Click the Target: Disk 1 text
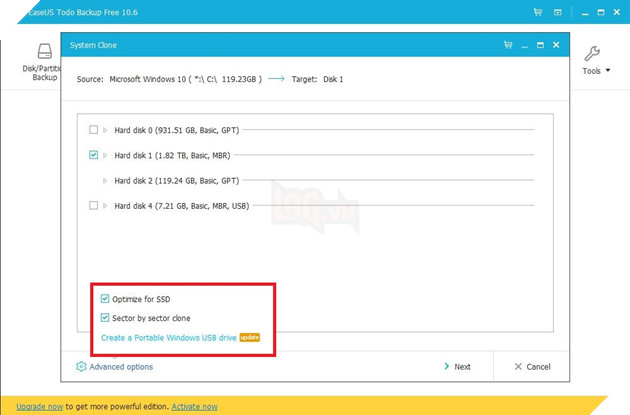Screen dimensions: 630x415 [x=317, y=79]
